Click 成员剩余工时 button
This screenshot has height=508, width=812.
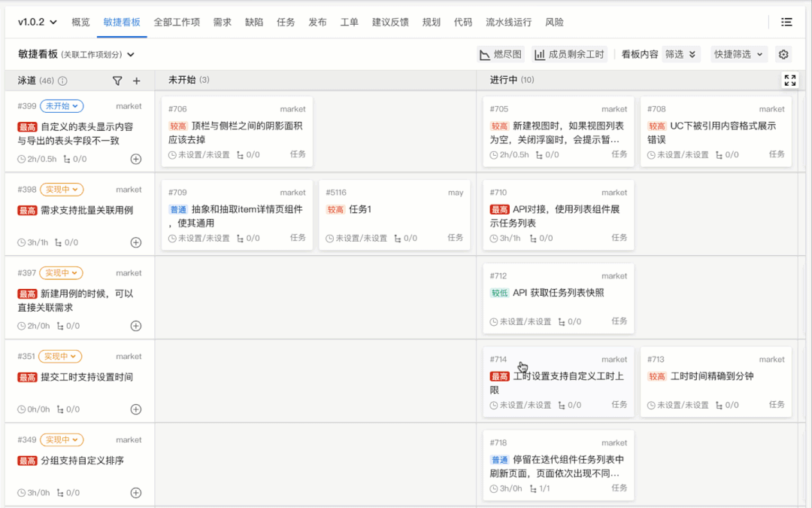click(570, 54)
